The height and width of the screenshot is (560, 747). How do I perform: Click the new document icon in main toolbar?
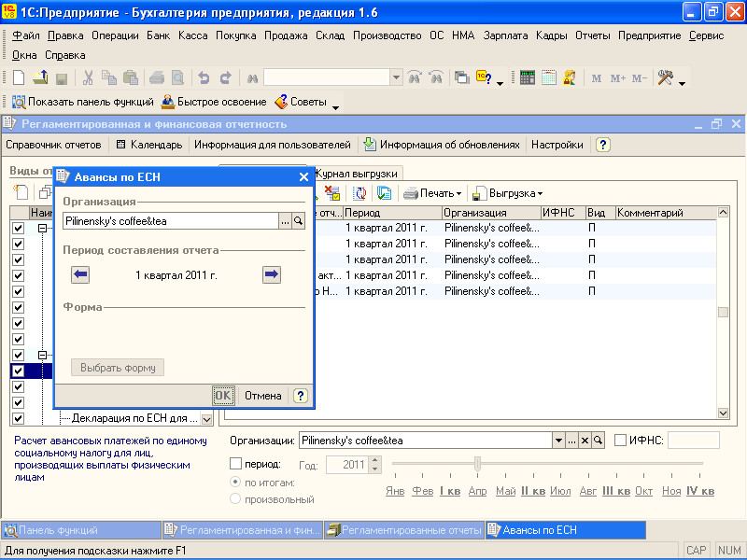tap(18, 77)
